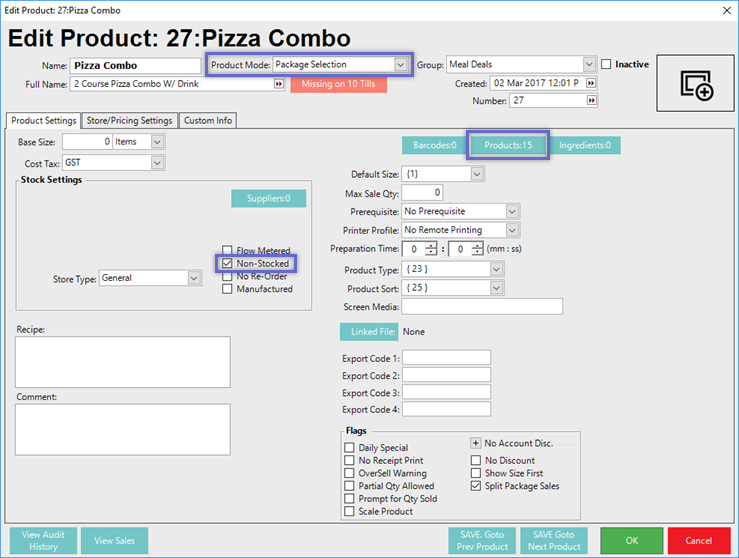Enable the Daily Special flag
Image resolution: width=739 pixels, height=558 pixels.
click(349, 448)
